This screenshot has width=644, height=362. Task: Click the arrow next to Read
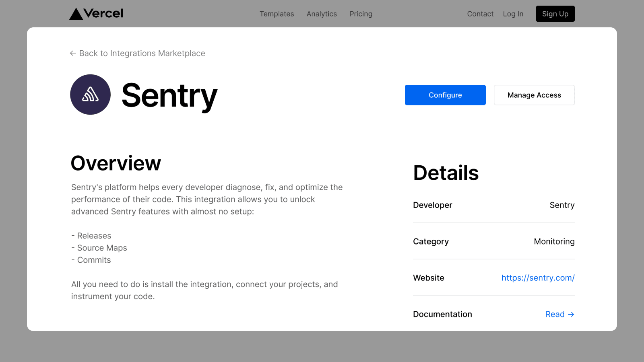tap(571, 314)
